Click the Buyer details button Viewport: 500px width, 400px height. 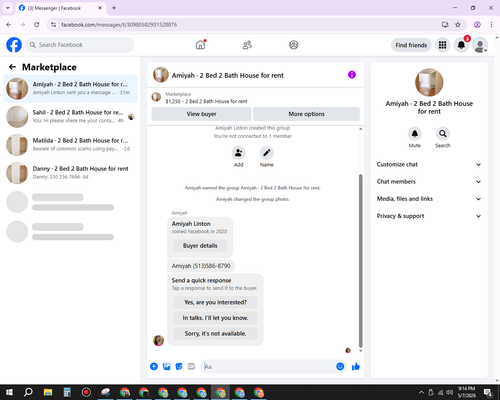(200, 246)
